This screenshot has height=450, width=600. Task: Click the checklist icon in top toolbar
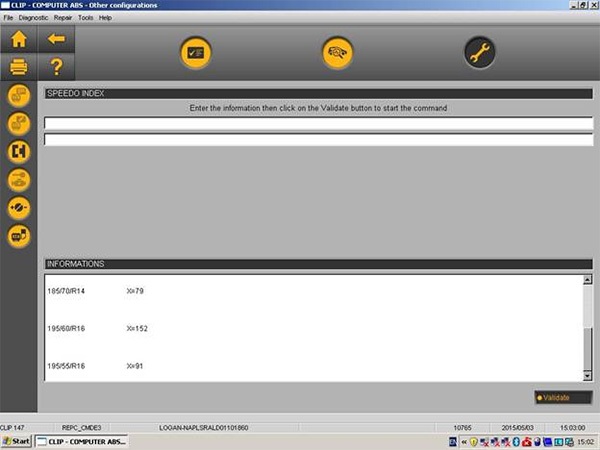pyautogui.click(x=195, y=53)
